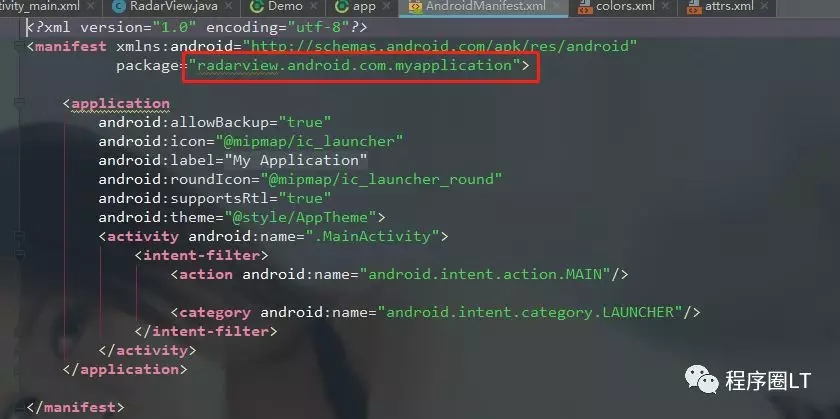Open the colors.xml tab
Screen dimensions: 840x419
tap(625, 6)
